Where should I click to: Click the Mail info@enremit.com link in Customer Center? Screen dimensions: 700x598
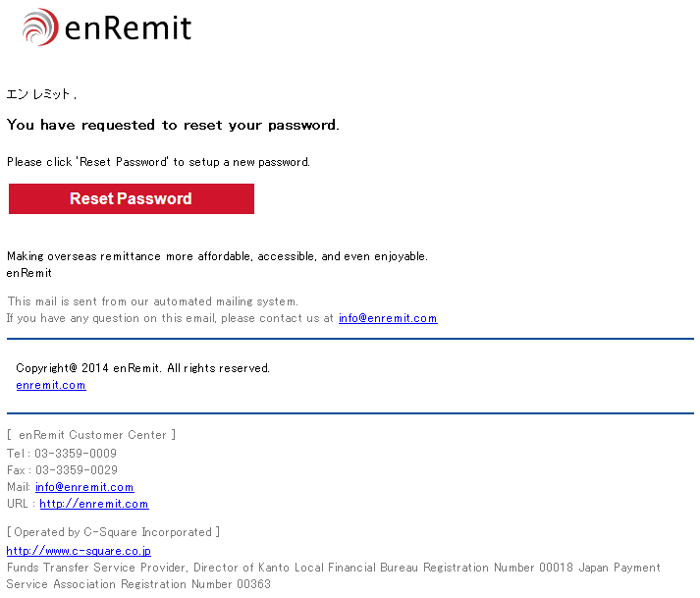pos(84,487)
